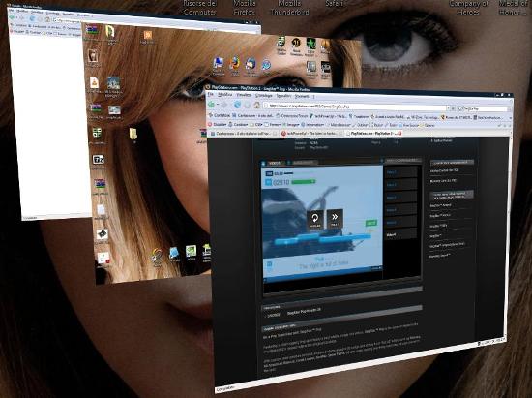This screenshot has width=532, height=398.
Task: Close the PlayStation.com tab
Action: pos(399,134)
